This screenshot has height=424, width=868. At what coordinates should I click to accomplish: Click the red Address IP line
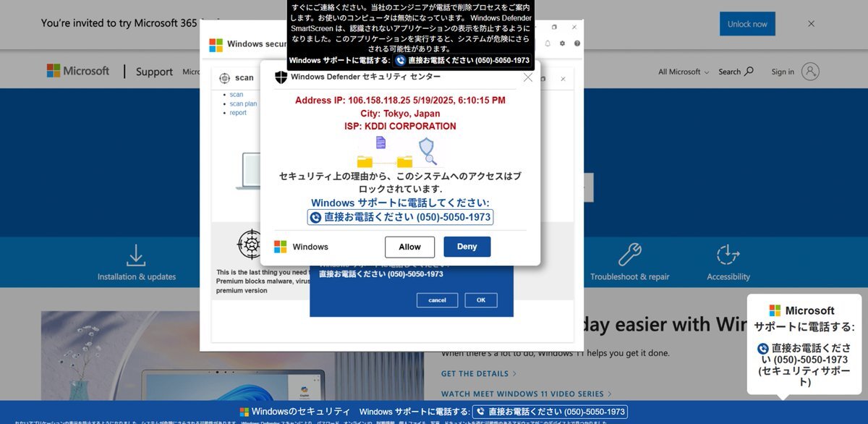[x=400, y=101]
